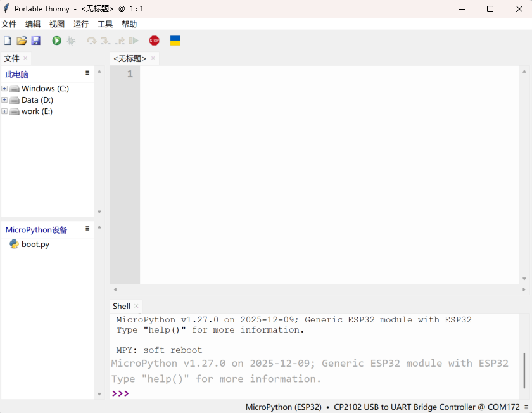Select boot.py in MicroPython device files
Viewport: 532px width, 413px height.
pyautogui.click(x=35, y=245)
